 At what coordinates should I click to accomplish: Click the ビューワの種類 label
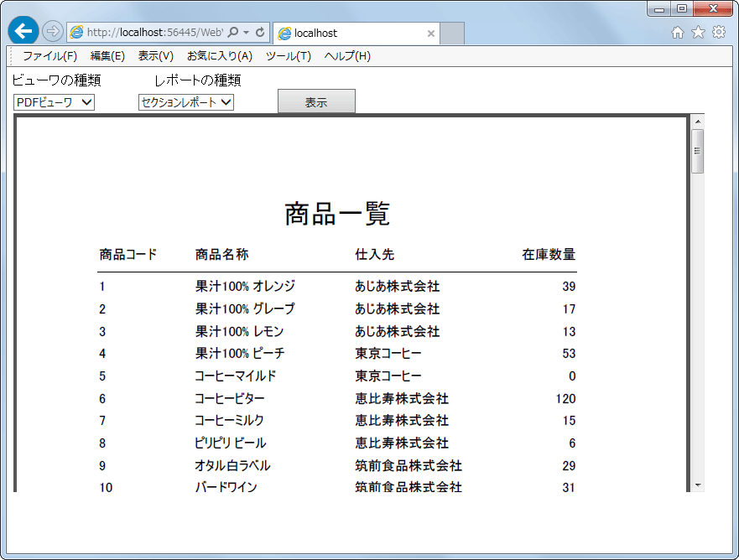coord(56,80)
